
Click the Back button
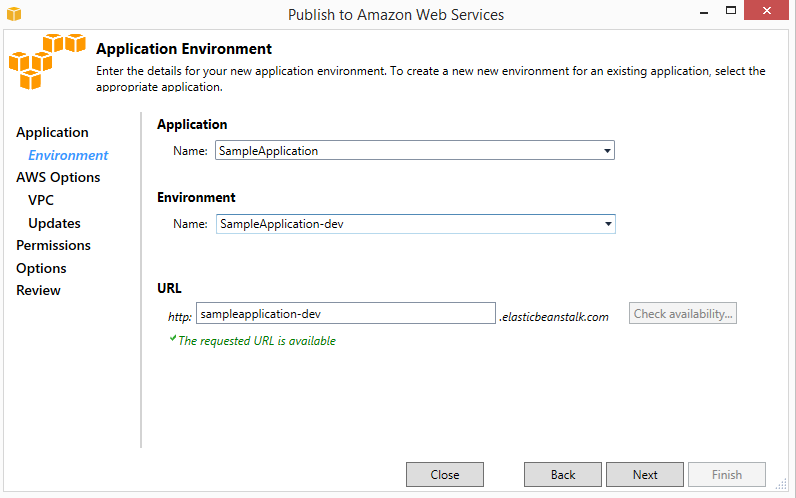563,475
